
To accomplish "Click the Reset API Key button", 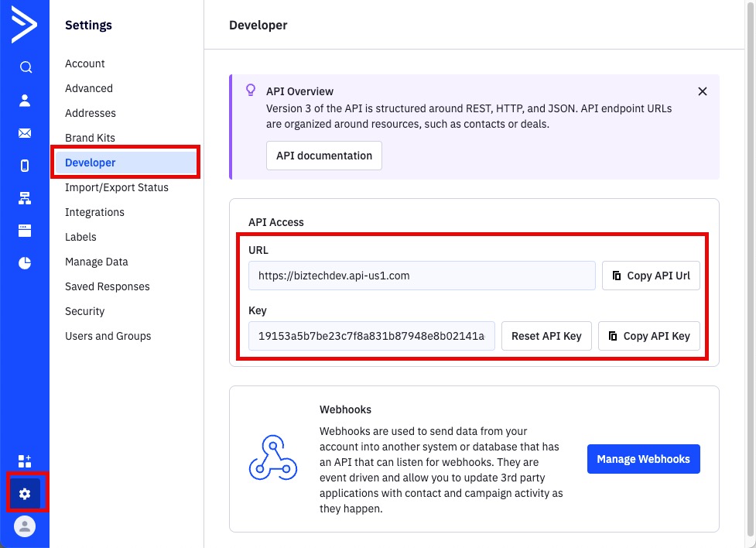I will [546, 336].
